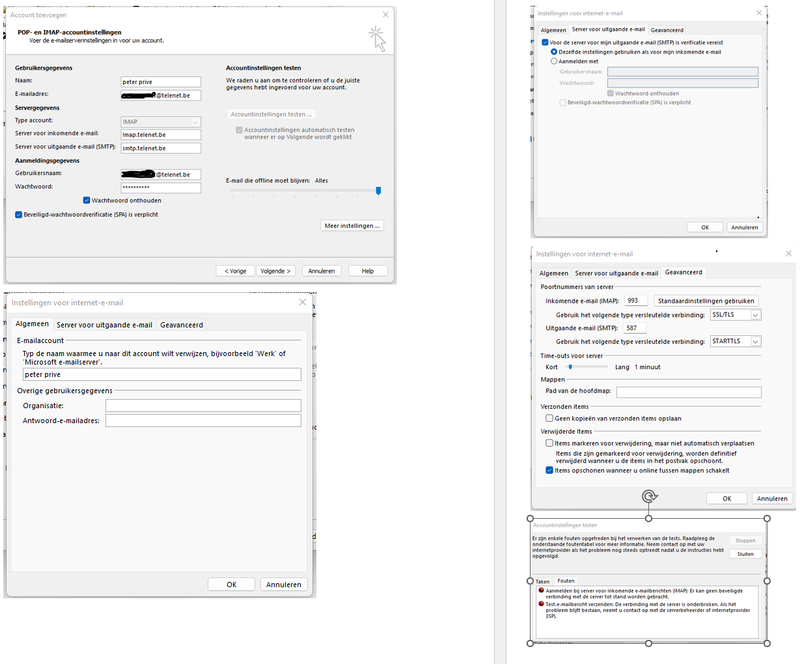Click Standaardinstellingen gebruiken button
800x664 pixels.
click(706, 300)
